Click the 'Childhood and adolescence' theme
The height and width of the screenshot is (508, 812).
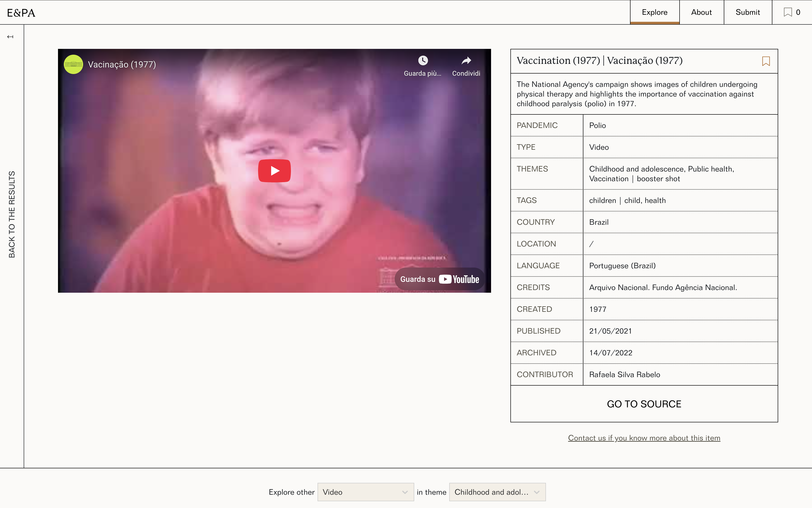pyautogui.click(x=637, y=169)
